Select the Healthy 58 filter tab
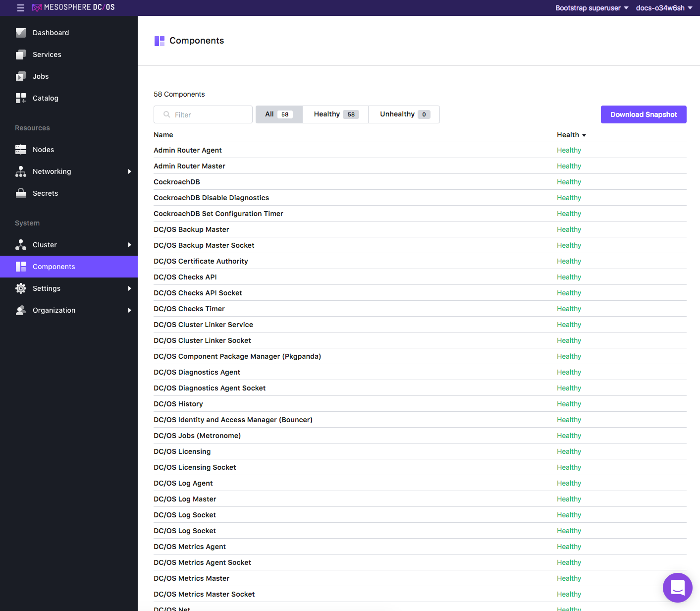 coord(335,114)
